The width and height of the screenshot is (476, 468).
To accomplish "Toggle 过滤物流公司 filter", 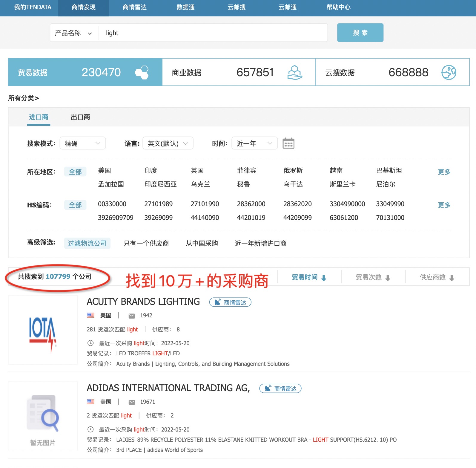I will pos(87,243).
